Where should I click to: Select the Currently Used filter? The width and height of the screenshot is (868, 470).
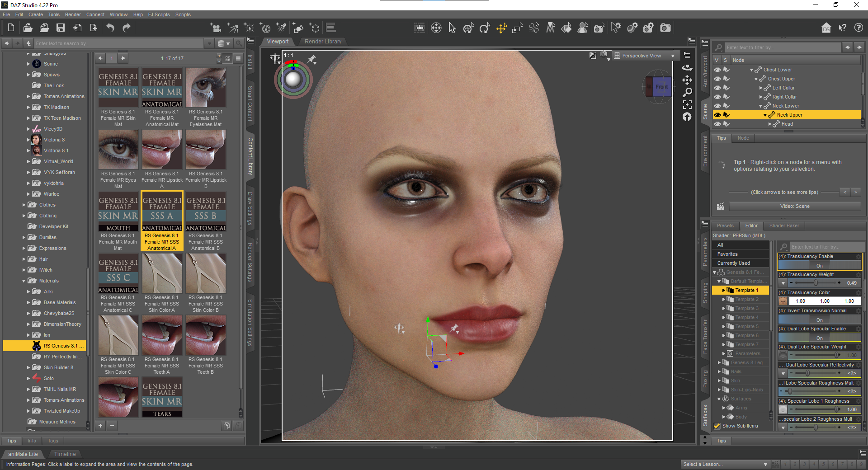[741, 263]
